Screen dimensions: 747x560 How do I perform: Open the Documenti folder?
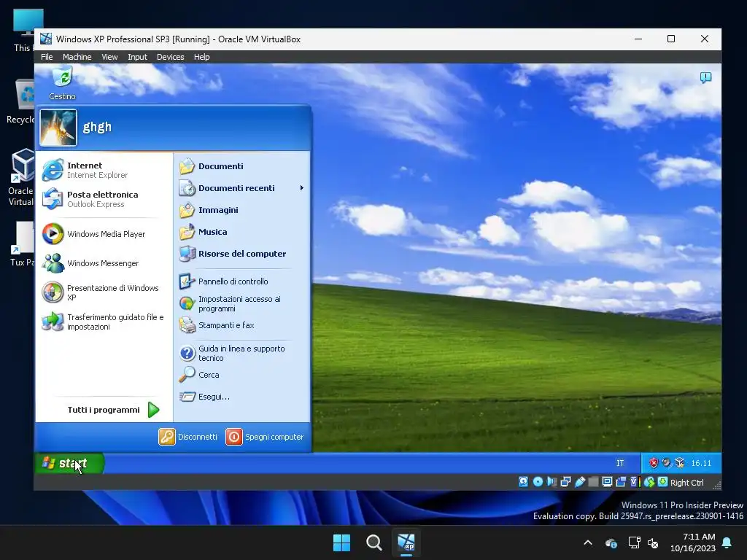241,166
